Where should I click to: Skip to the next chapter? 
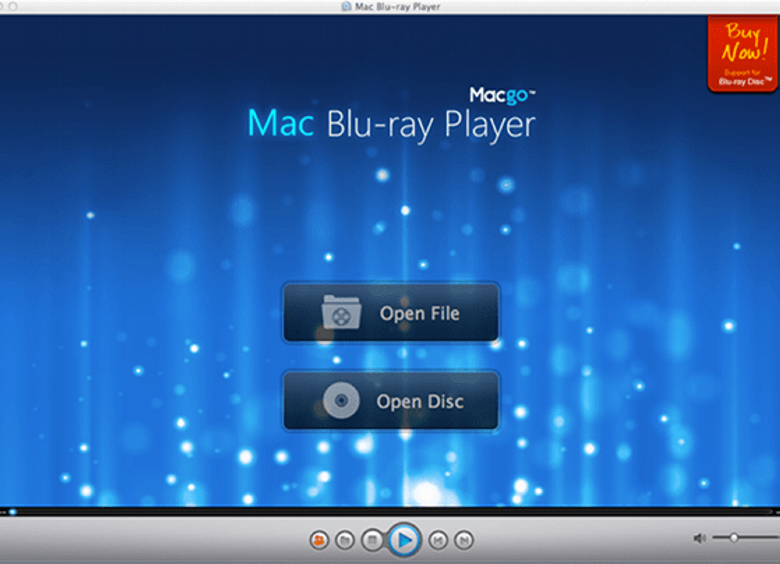pyautogui.click(x=463, y=540)
